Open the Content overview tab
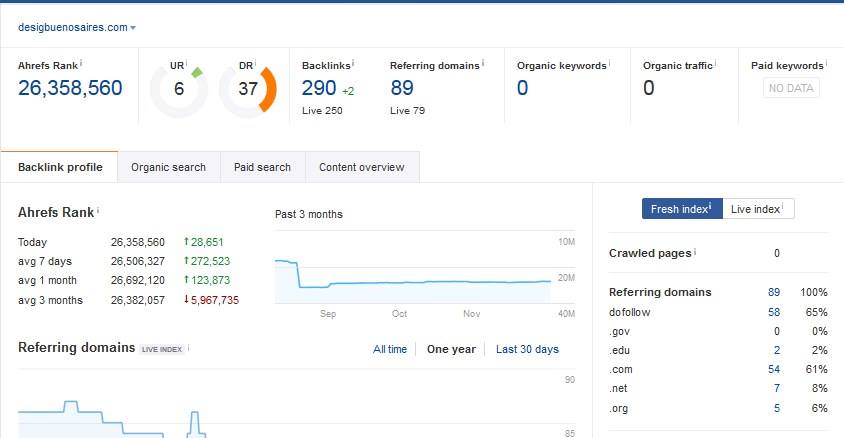Image resolution: width=844 pixels, height=438 pixels. coord(361,167)
